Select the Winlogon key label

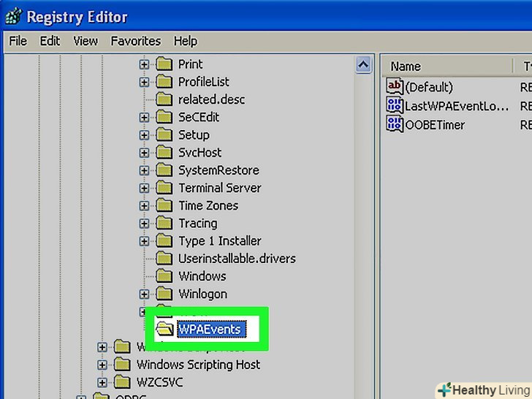point(202,294)
